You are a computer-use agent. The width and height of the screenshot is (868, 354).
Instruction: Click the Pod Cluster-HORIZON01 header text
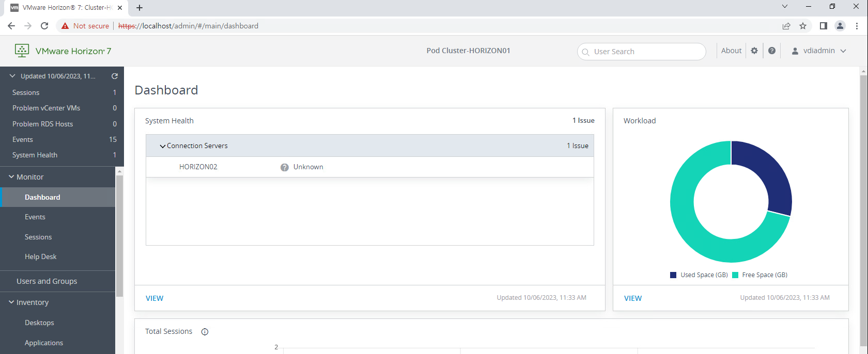tap(469, 51)
